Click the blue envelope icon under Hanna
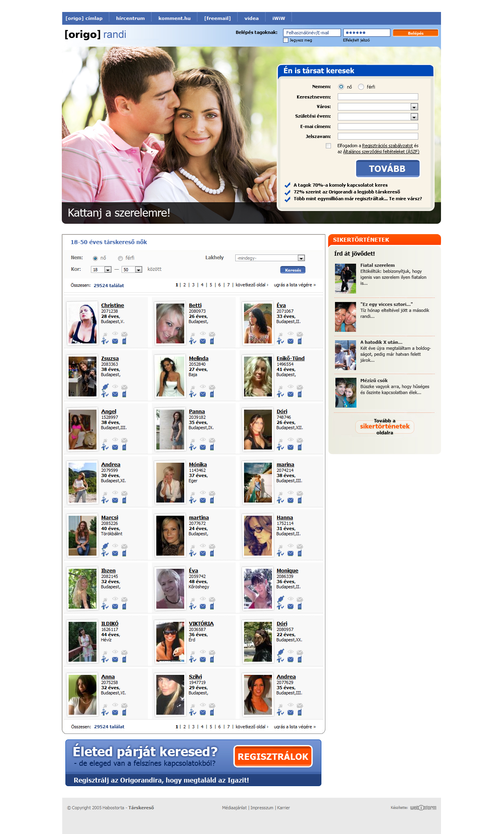The height and width of the screenshot is (834, 504). click(x=290, y=553)
